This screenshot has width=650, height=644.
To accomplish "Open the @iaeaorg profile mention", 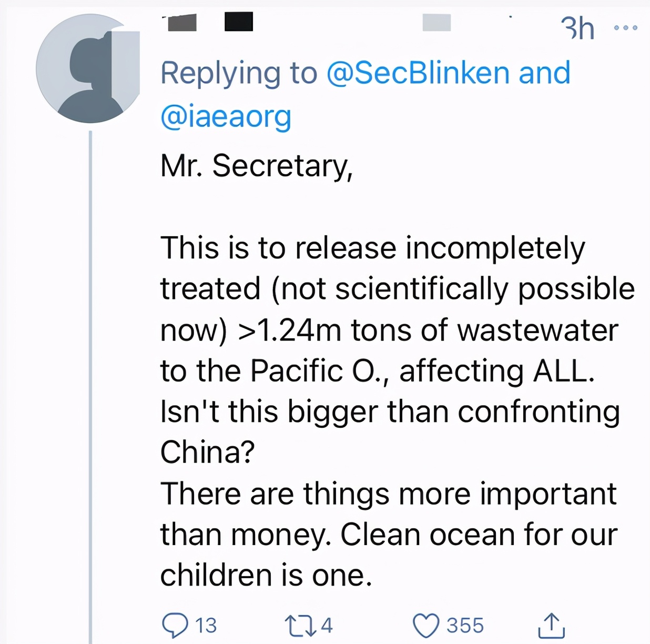I will [x=226, y=116].
